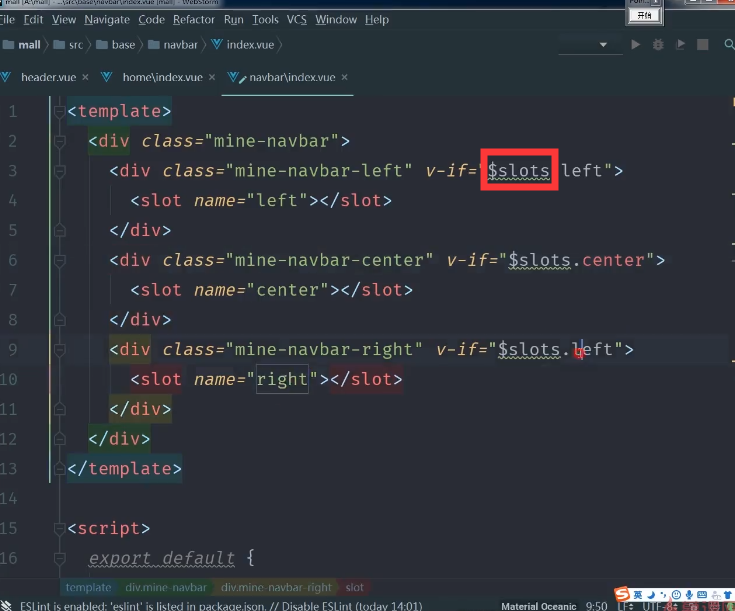Screen dimensions: 735x611
Task: Collapse mine-navbar-center div on line 6
Action: [x=60, y=260]
